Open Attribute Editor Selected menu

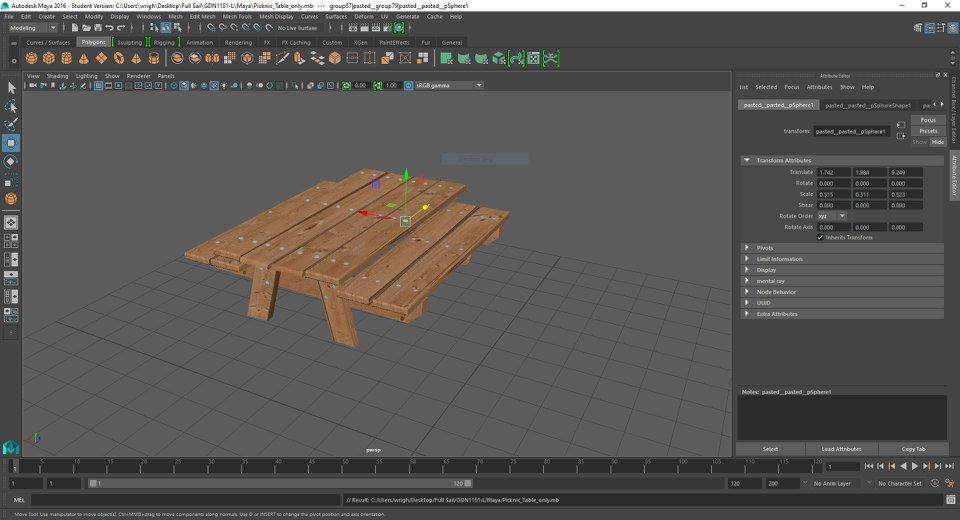pos(766,87)
